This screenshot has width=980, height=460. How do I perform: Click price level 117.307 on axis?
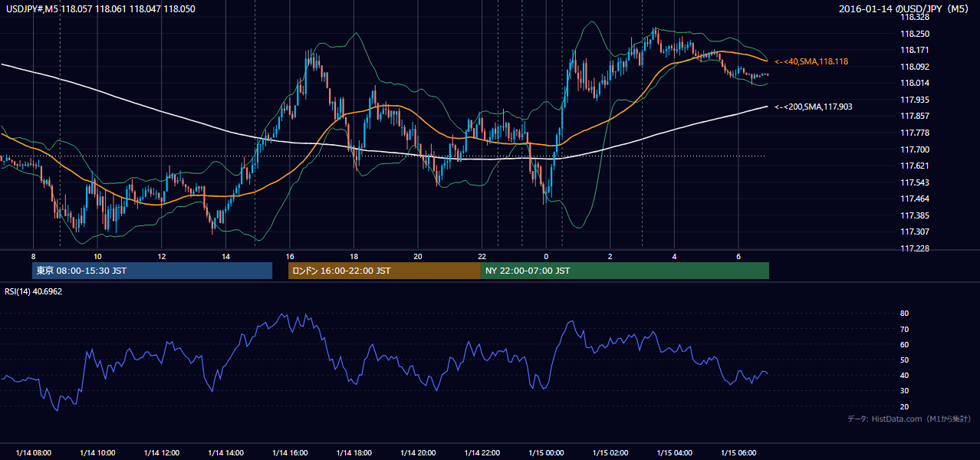914,232
